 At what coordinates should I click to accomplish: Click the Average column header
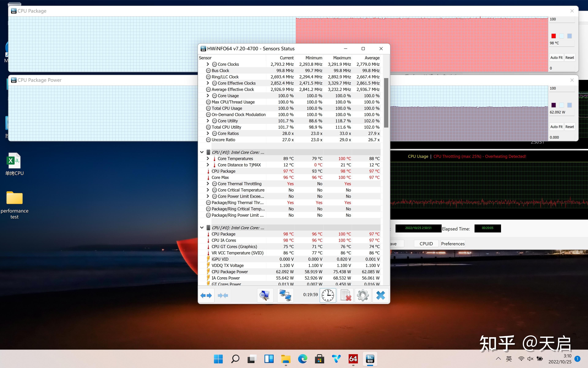coord(366,58)
